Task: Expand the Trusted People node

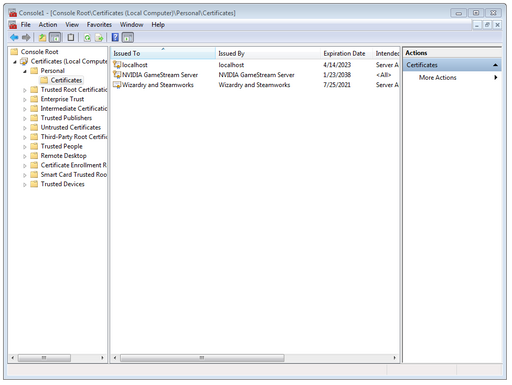Action: pyautogui.click(x=25, y=147)
